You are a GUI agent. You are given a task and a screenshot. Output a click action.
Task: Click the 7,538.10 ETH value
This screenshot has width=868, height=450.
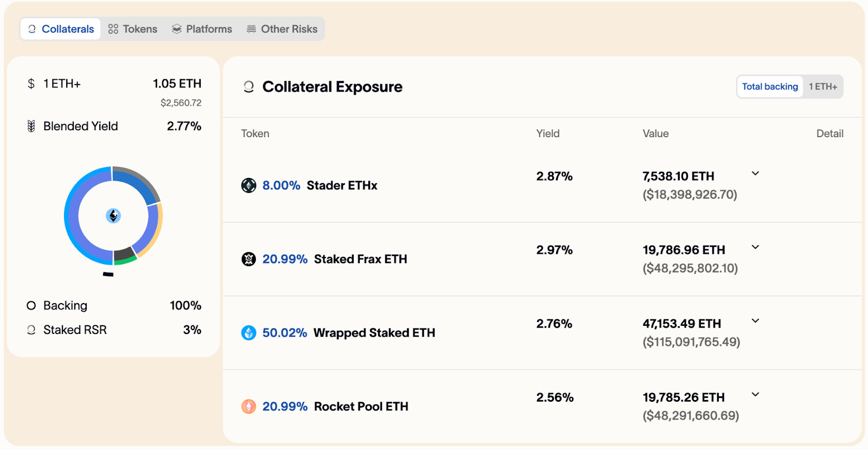click(678, 176)
